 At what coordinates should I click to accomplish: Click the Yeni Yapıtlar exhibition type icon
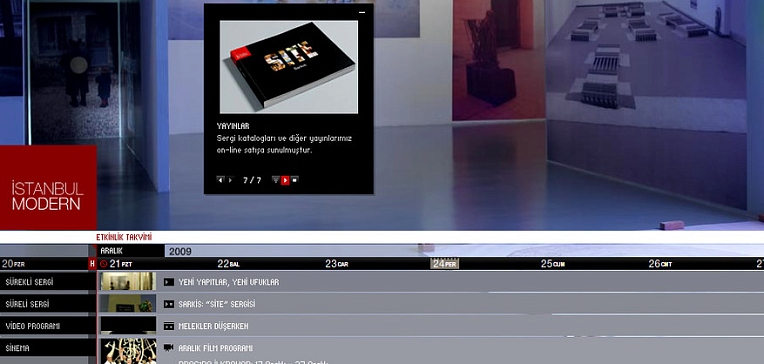pyautogui.click(x=169, y=282)
